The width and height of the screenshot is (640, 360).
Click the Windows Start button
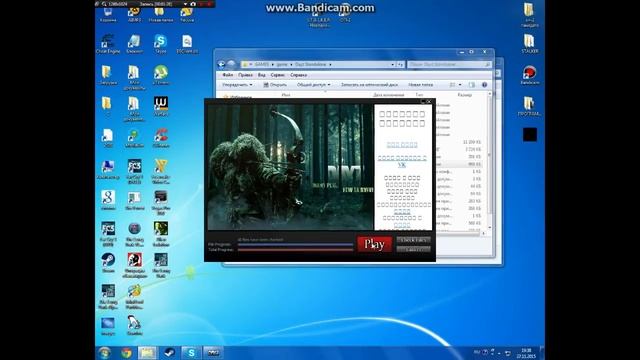click(104, 353)
